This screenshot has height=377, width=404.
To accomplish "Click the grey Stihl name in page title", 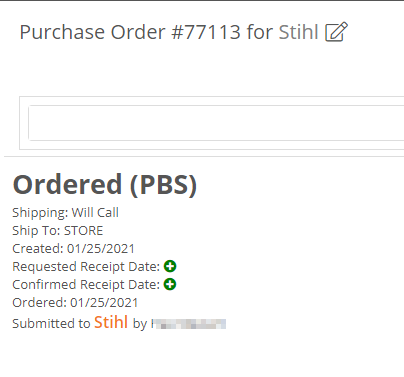I will coord(298,32).
